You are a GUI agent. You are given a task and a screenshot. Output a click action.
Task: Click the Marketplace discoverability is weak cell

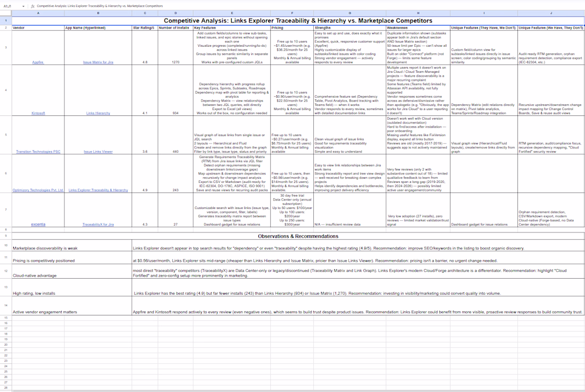coord(72,245)
